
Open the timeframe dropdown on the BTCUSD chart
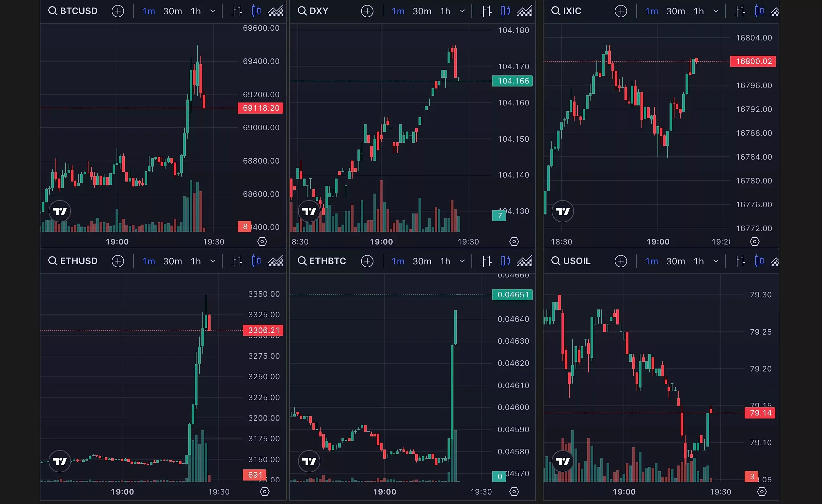click(x=213, y=11)
